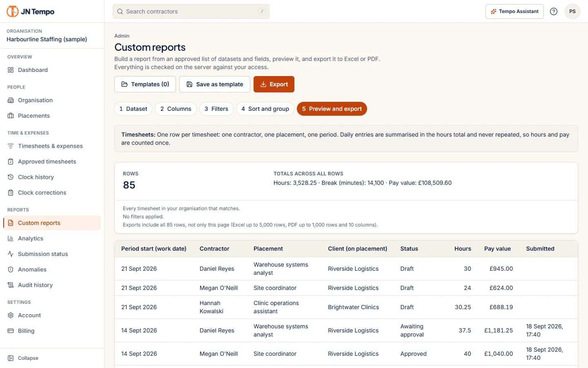Focus the Search contractors field
The height and width of the screenshot is (368, 588).
tap(191, 11)
